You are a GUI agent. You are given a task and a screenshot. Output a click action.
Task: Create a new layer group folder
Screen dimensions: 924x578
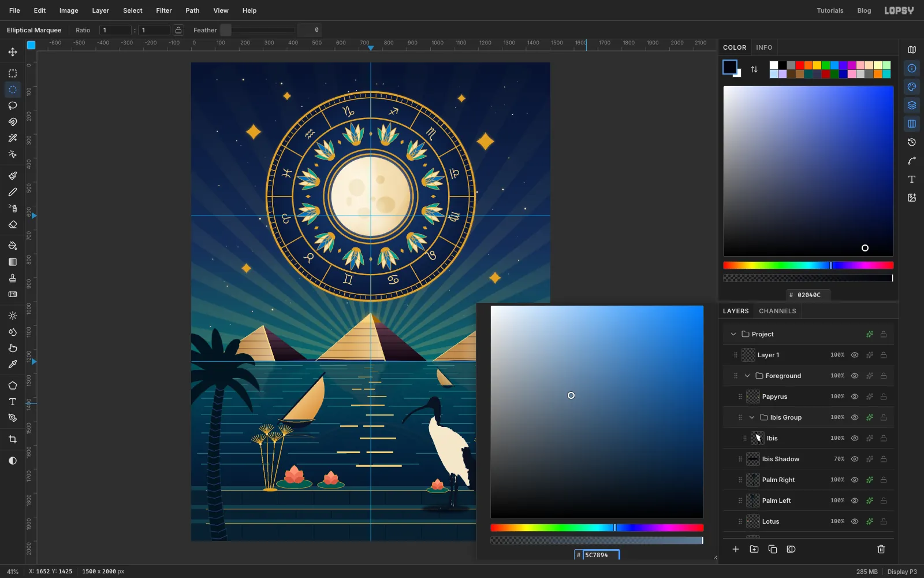(754, 549)
